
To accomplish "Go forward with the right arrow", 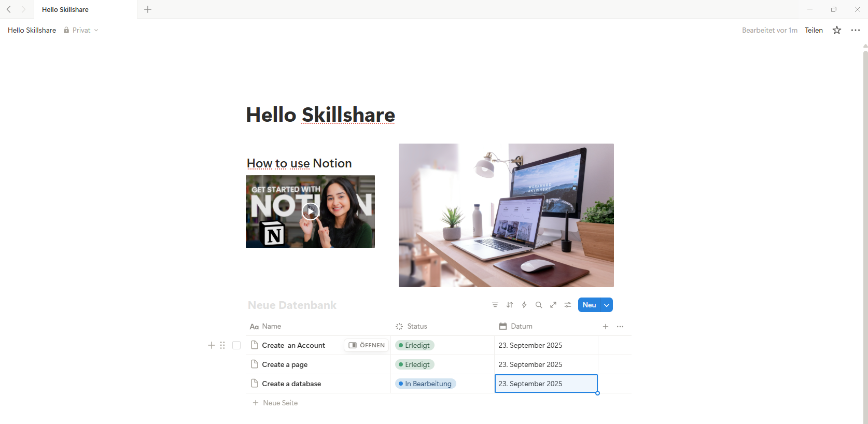I will tap(23, 9).
